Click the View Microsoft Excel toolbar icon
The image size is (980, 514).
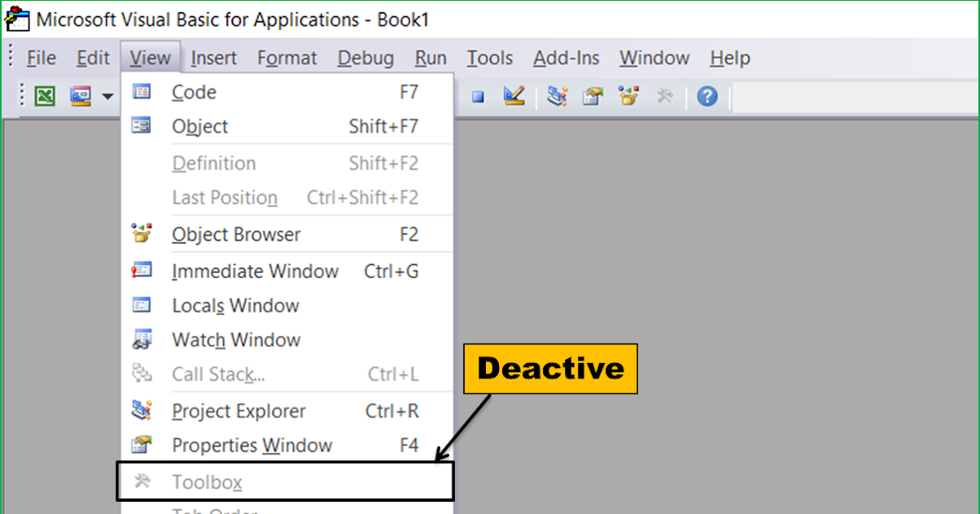click(x=45, y=96)
